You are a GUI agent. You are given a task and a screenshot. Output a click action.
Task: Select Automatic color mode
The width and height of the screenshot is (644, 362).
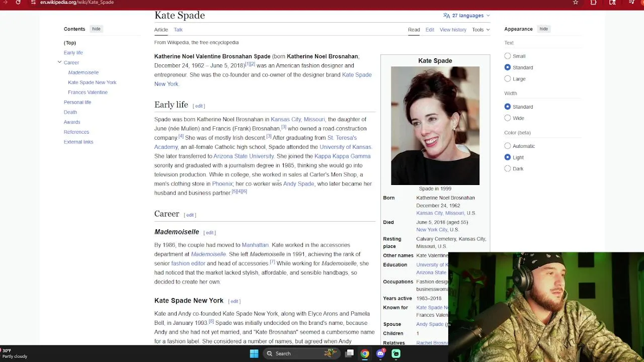tap(508, 146)
